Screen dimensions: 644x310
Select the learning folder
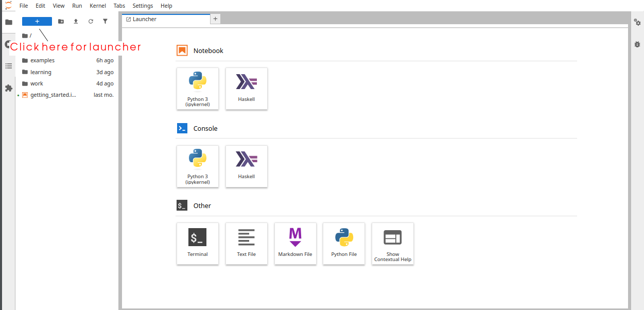click(x=67, y=72)
